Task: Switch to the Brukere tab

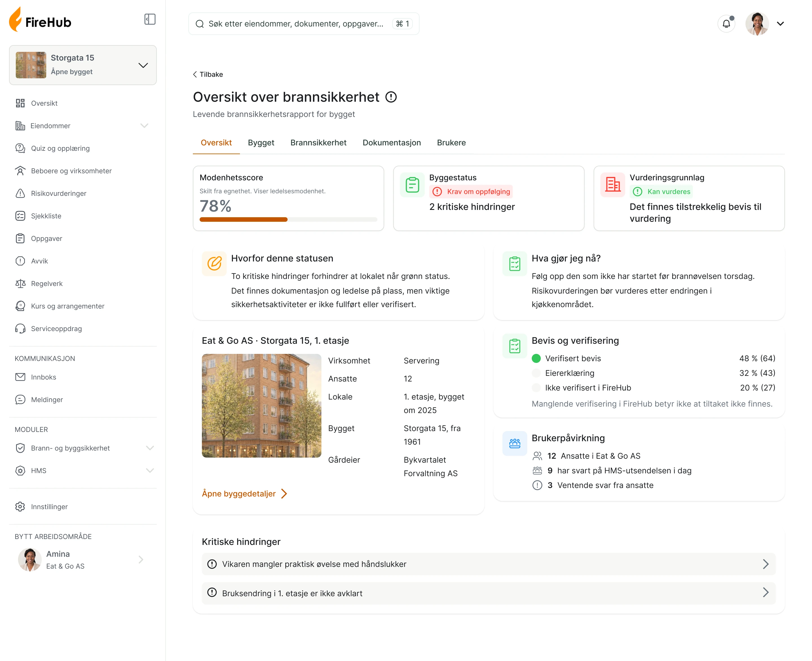Action: [x=451, y=143]
